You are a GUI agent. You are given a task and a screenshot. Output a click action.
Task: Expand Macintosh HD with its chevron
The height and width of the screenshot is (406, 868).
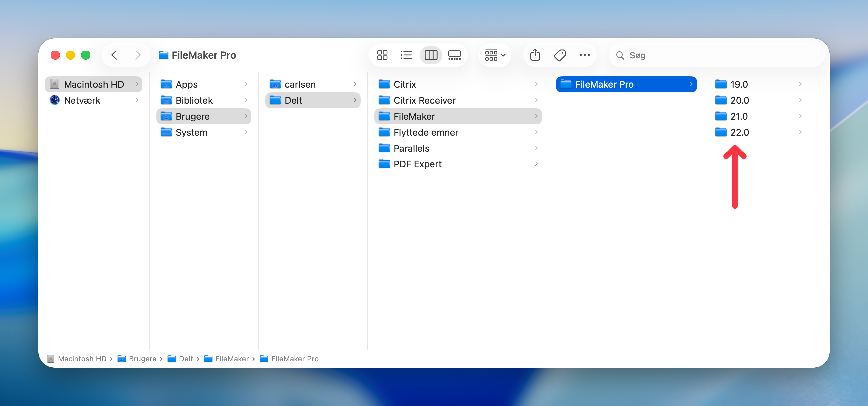[137, 84]
